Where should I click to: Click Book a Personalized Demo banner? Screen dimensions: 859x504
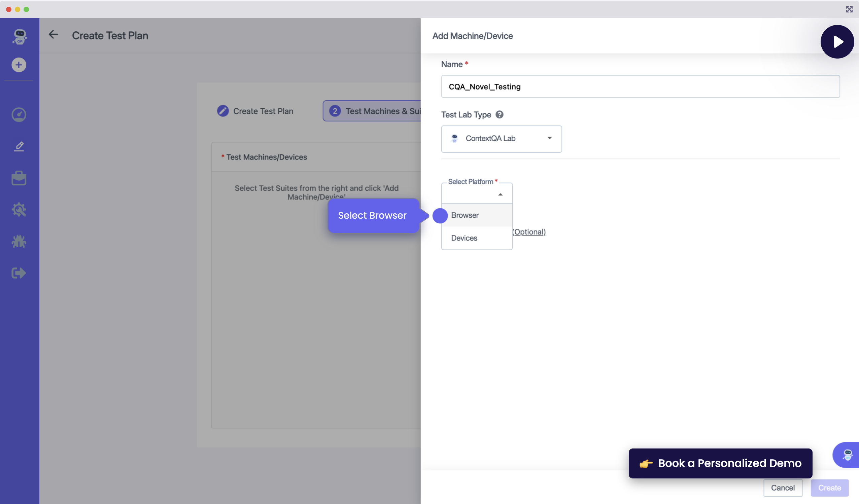tap(720, 463)
